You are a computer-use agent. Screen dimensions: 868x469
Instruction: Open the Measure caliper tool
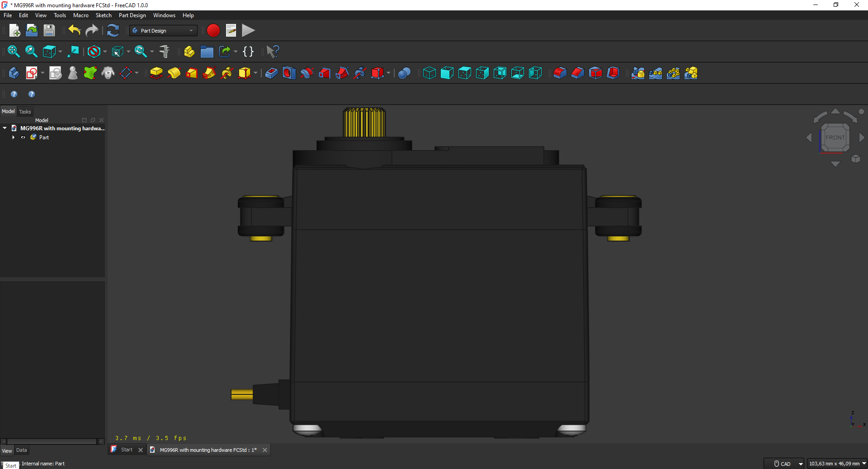(x=165, y=52)
